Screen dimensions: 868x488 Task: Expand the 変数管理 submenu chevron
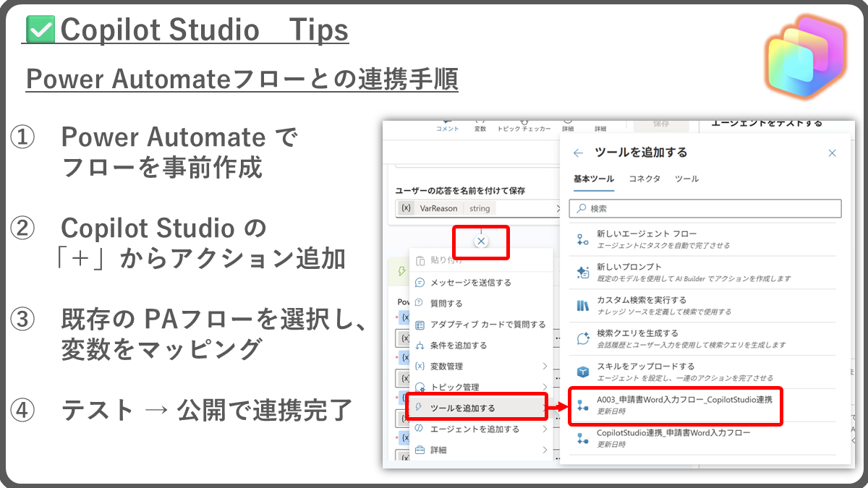pyautogui.click(x=544, y=367)
